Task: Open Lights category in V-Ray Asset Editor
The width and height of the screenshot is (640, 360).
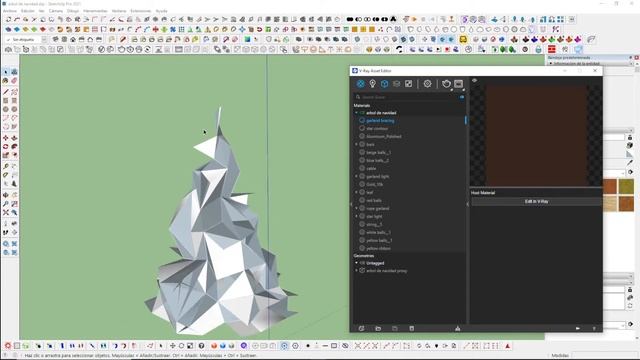Action: coord(372,84)
